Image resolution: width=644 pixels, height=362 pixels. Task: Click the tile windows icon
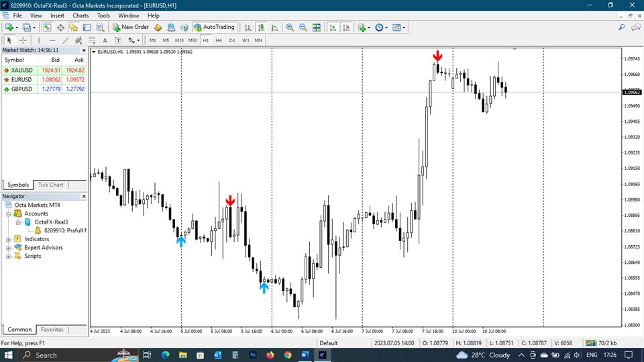[316, 28]
